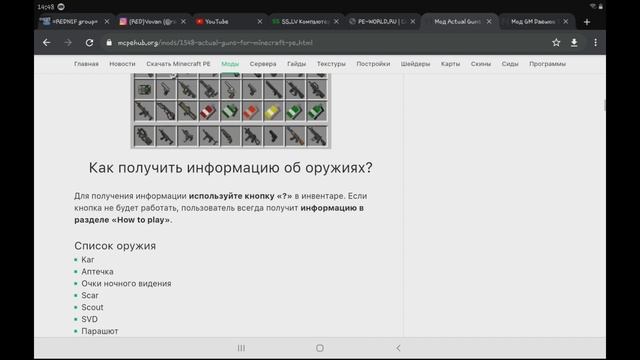Reload the current page
The image size is (640, 360).
point(89,42)
